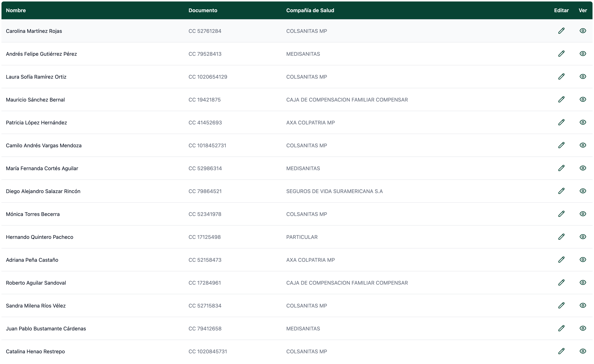This screenshot has width=594, height=364.
Task: Click the Nombre column header
Action: (16, 10)
